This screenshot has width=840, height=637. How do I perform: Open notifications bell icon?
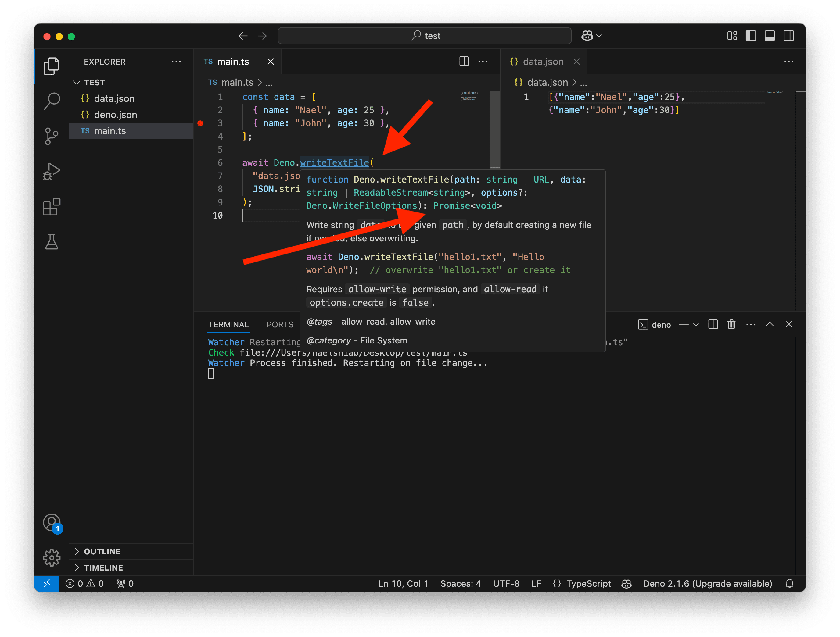tap(789, 584)
